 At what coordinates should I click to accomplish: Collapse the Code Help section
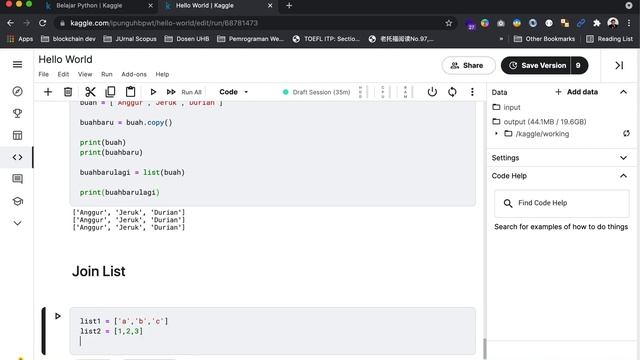[x=623, y=176]
